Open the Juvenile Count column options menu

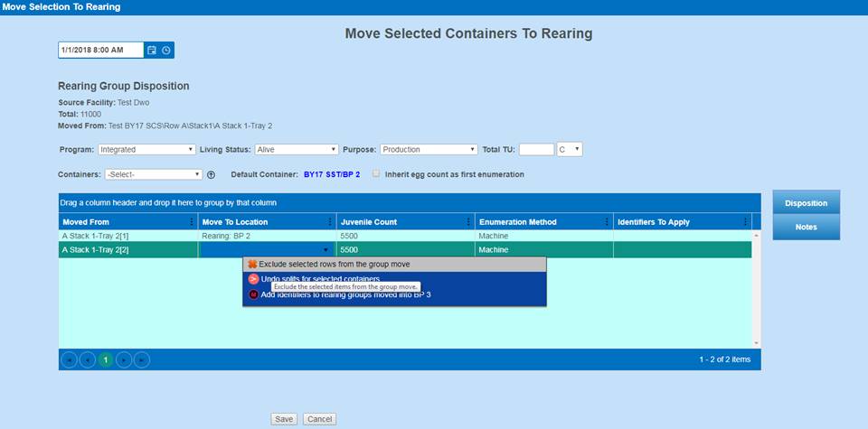point(467,222)
